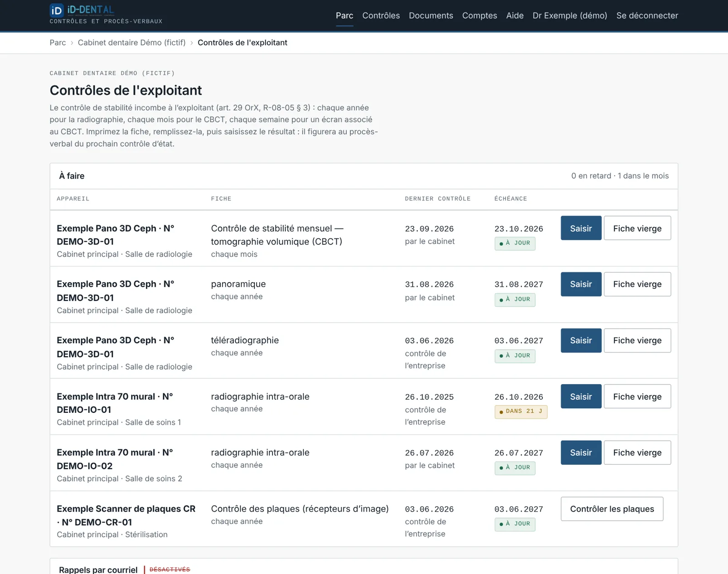The width and height of the screenshot is (728, 574).
Task: Select 'Contrôle des plaques (récepteurs d’image)' text
Action: tap(300, 509)
